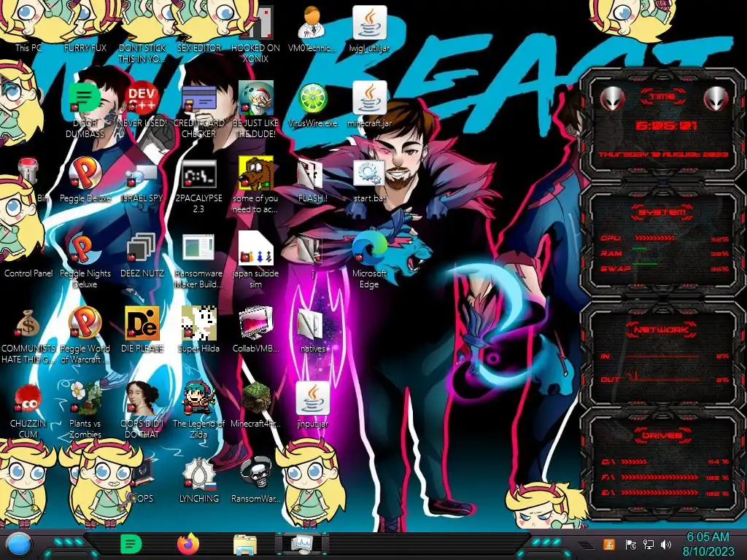Launch Firefox from the taskbar
Screen dimensions: 747x560
pyautogui.click(x=188, y=544)
